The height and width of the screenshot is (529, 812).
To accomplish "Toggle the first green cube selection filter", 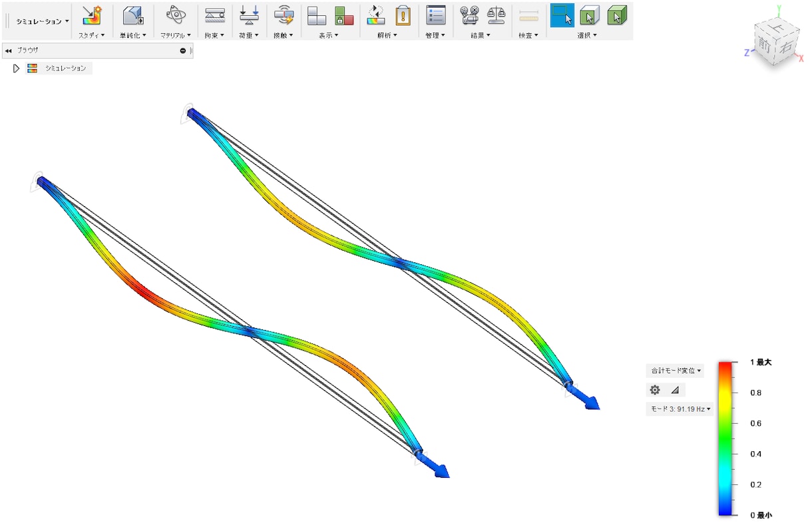I will tap(589, 15).
